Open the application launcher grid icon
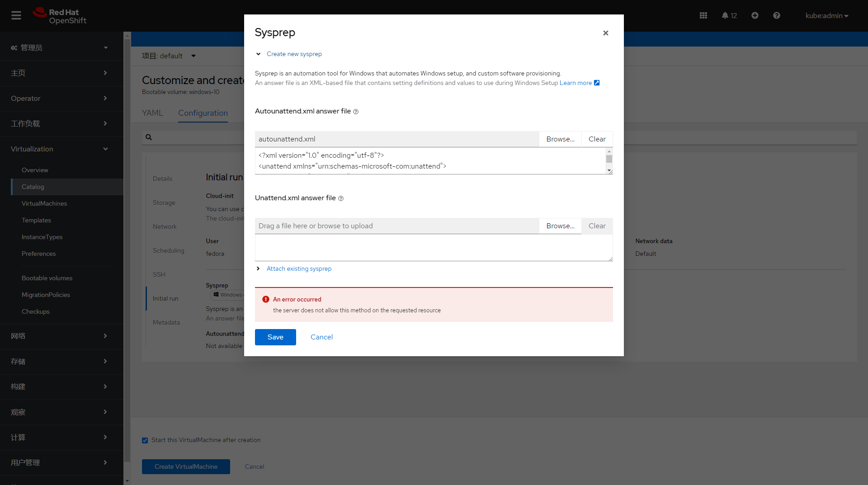This screenshot has width=868, height=485. tap(703, 15)
